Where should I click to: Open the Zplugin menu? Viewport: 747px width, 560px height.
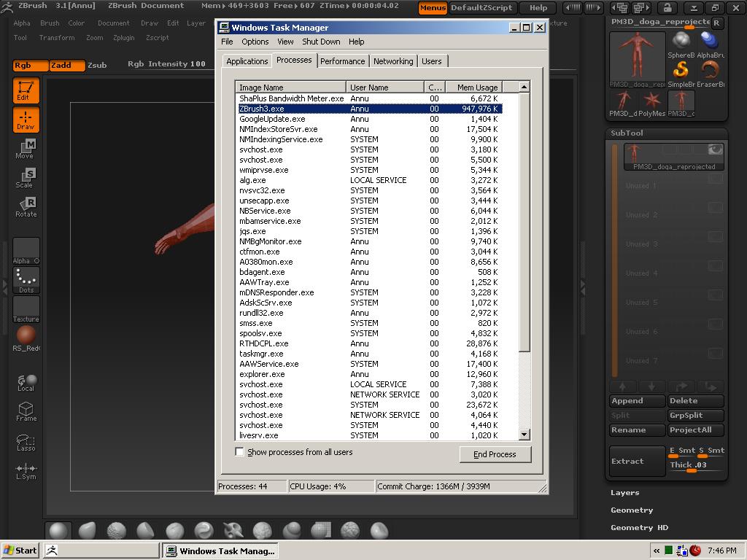pyautogui.click(x=124, y=38)
